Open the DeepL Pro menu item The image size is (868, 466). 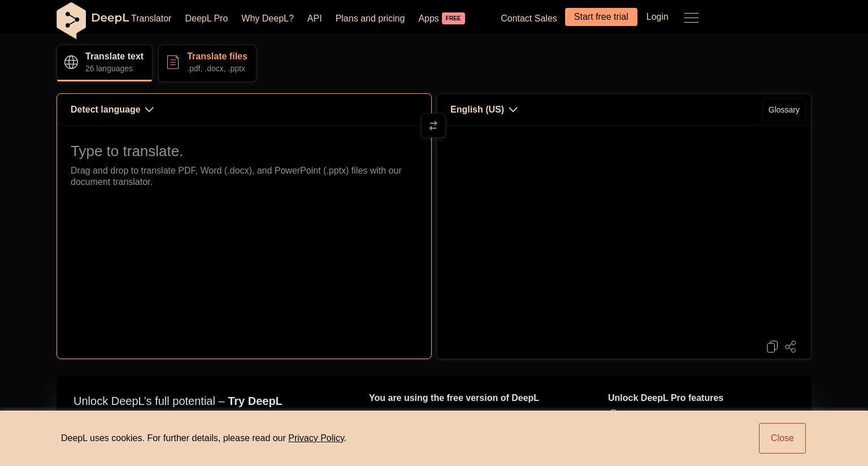[x=206, y=19]
